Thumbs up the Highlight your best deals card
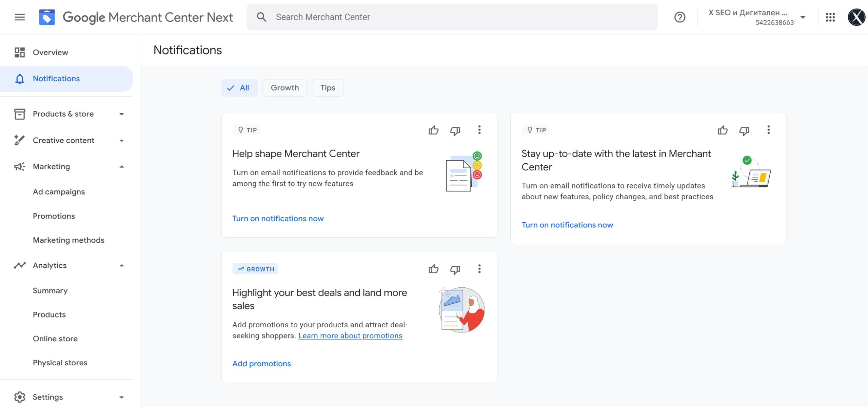The height and width of the screenshot is (407, 868). pyautogui.click(x=433, y=269)
